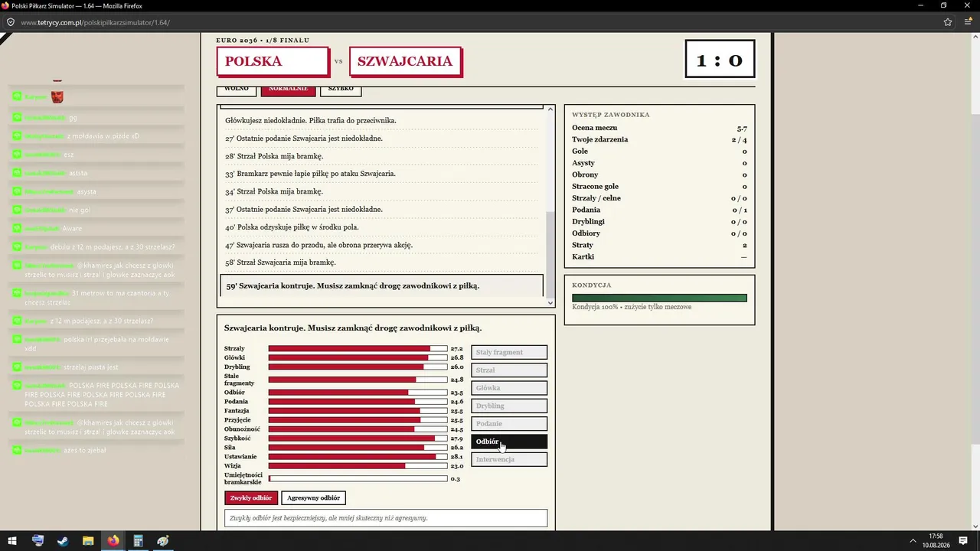This screenshot has width=980, height=551.
Task: Click the Umiejętności bramkarskie skill bar
Action: tap(358, 479)
